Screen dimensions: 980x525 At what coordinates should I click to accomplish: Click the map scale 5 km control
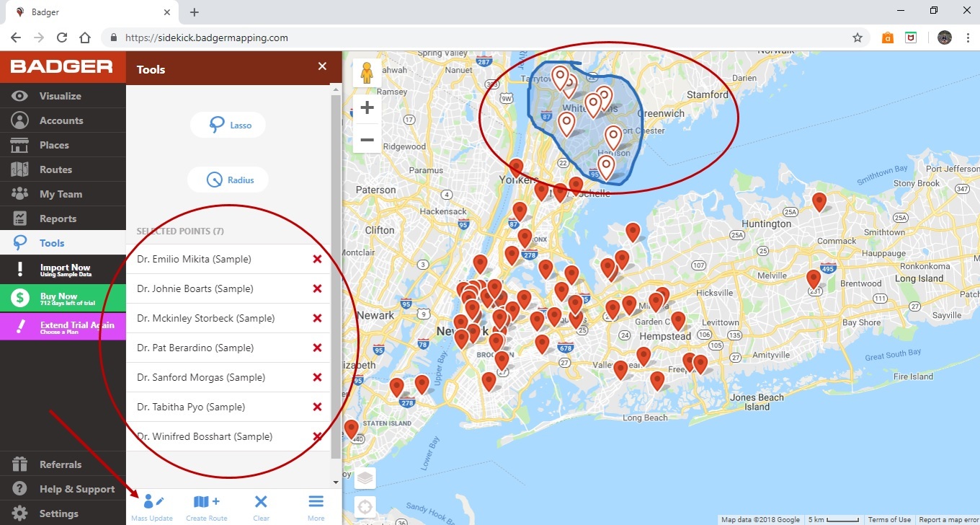tap(834, 519)
